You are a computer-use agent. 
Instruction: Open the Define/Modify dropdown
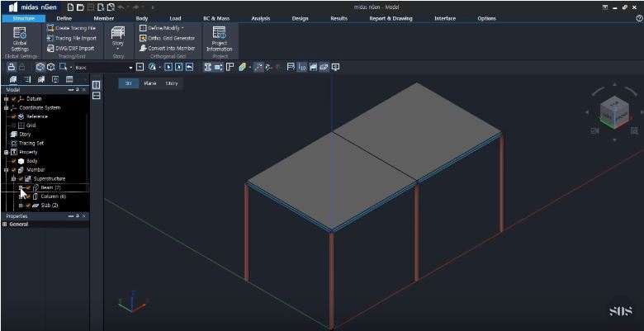(x=161, y=28)
